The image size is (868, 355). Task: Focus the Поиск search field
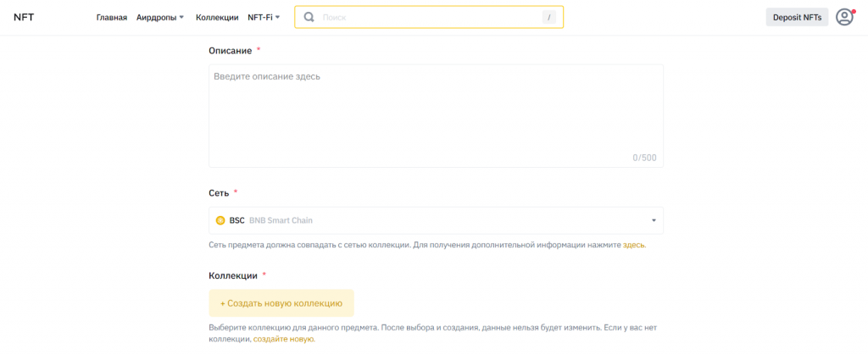pyautogui.click(x=424, y=17)
